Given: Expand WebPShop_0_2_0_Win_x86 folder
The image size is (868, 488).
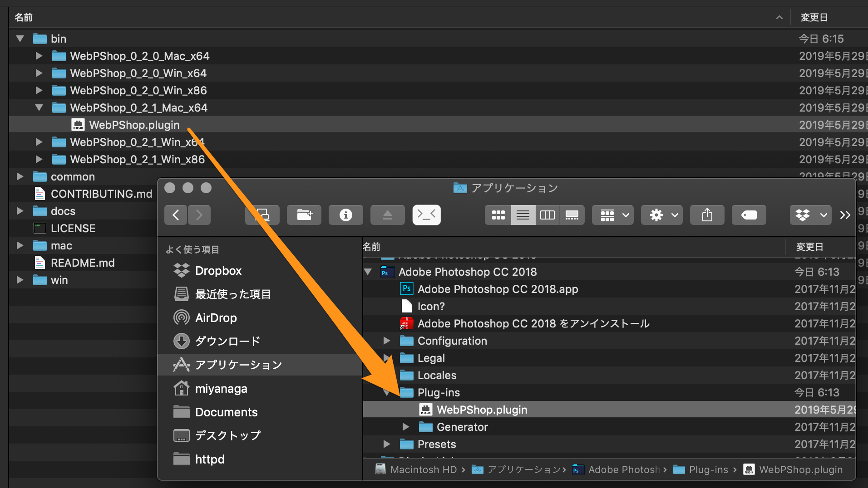Looking at the screenshot, I should pyautogui.click(x=39, y=90).
